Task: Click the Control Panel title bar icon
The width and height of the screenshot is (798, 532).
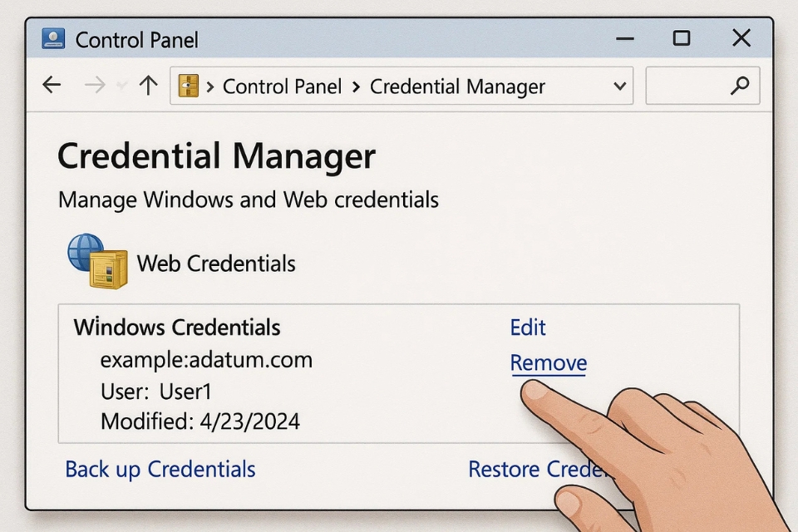Action: click(53, 39)
